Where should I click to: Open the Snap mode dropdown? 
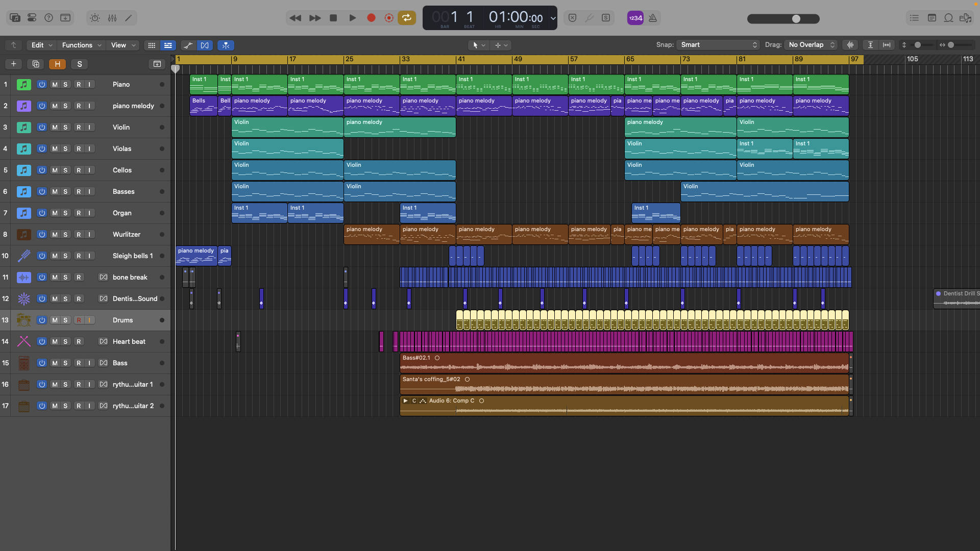coord(718,45)
